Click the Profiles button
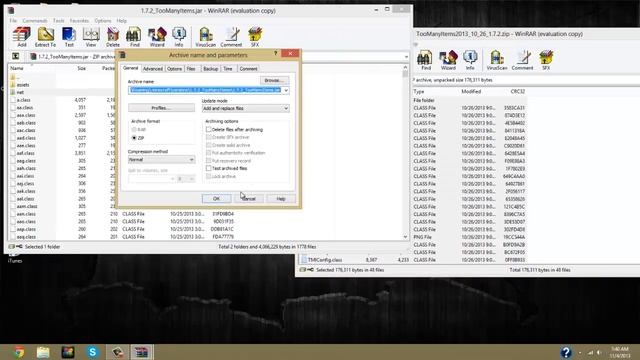640x360 pixels. (x=161, y=108)
